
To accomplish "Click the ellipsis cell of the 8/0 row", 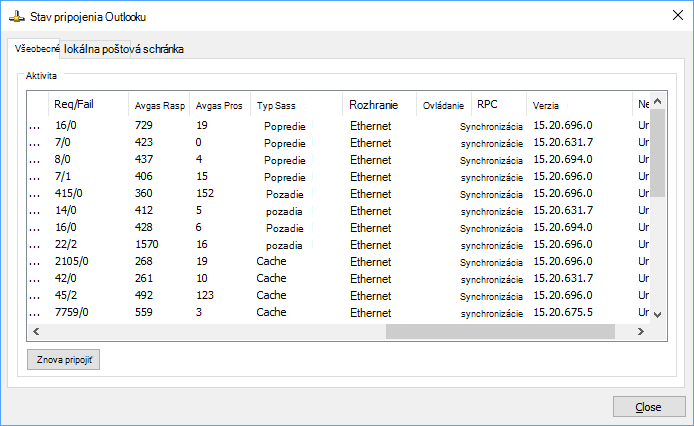I will pyautogui.click(x=35, y=161).
